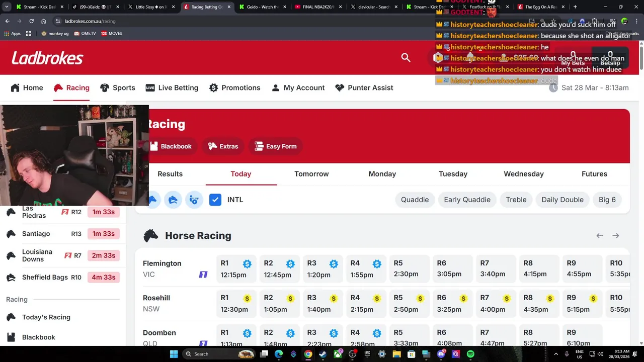Switch to the Monday tab

pos(382,174)
